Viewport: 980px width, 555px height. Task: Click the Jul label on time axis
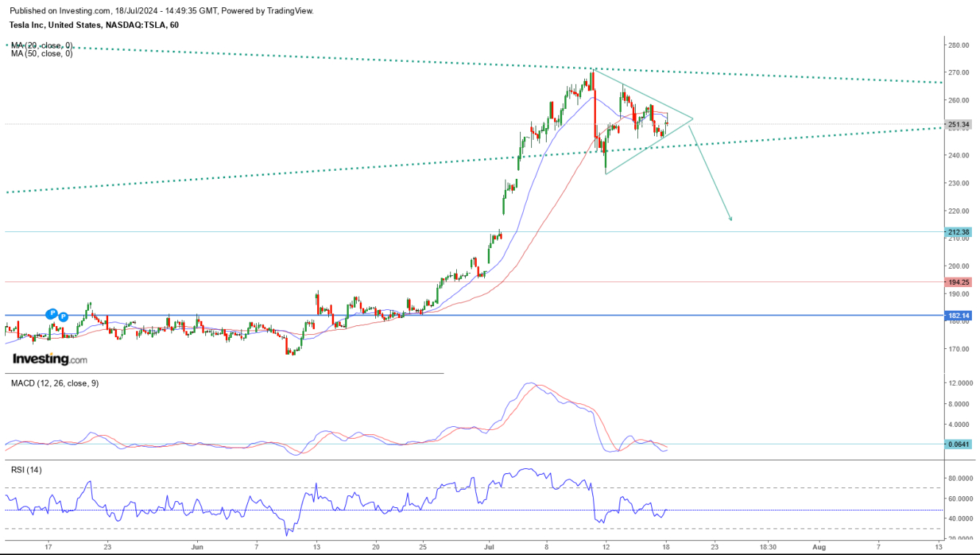point(490,547)
